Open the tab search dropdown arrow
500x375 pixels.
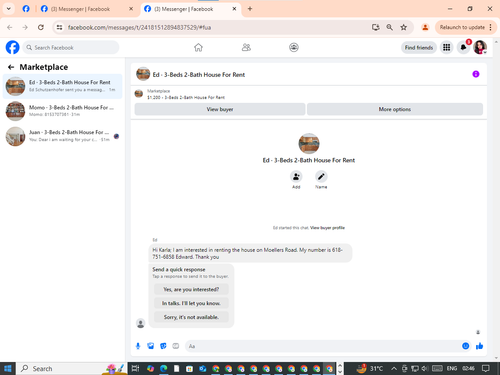point(9,9)
